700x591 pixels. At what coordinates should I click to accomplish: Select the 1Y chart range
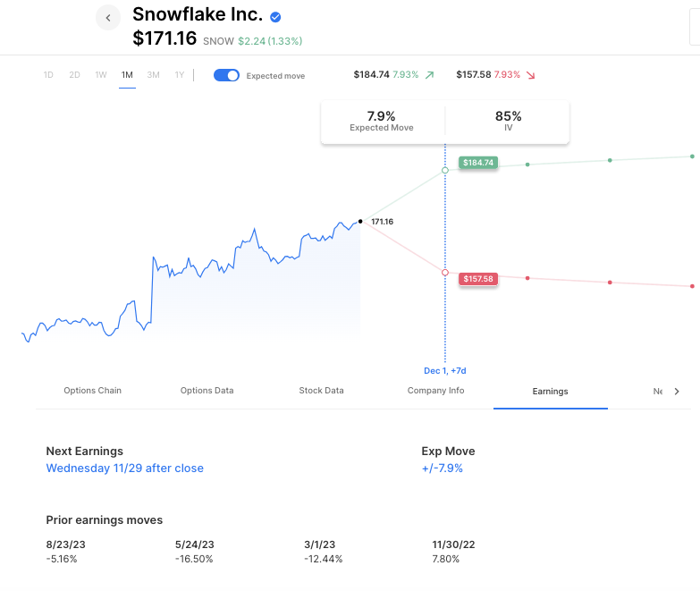[x=180, y=75]
